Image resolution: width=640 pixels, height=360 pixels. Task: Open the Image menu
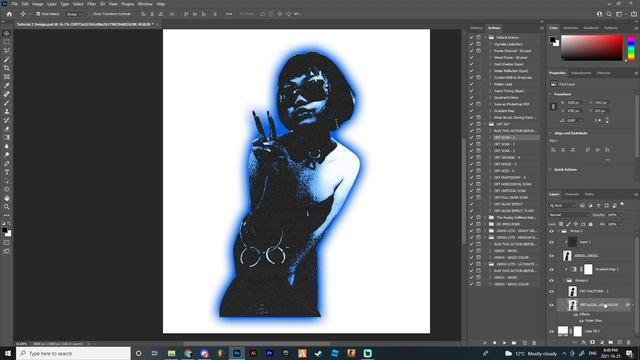coord(38,4)
